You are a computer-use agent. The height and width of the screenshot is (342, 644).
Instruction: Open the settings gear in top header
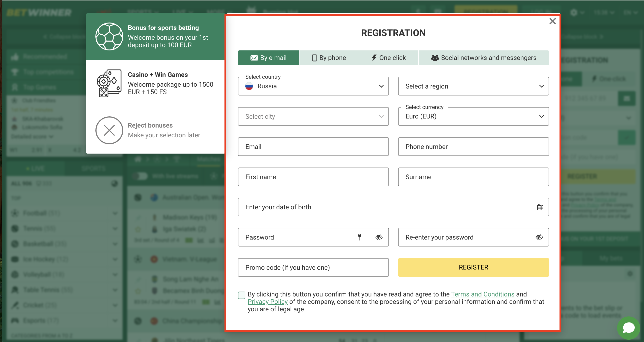(574, 13)
